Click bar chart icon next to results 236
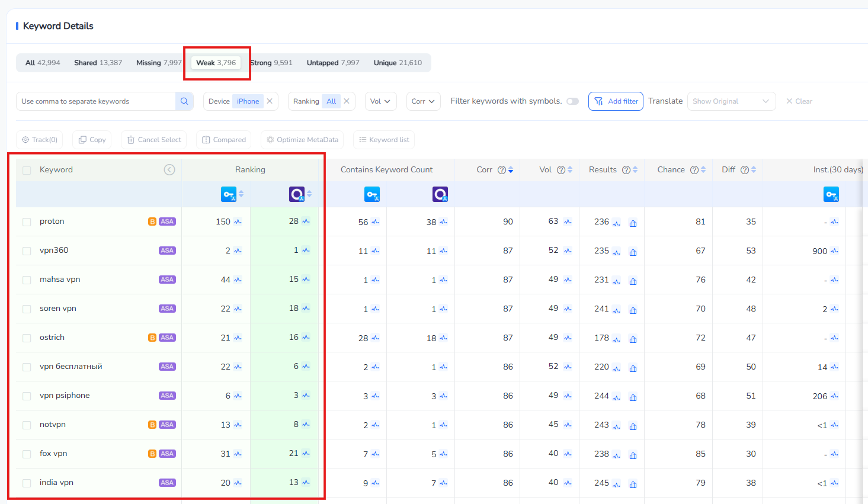This screenshot has width=868, height=504. [x=633, y=223]
